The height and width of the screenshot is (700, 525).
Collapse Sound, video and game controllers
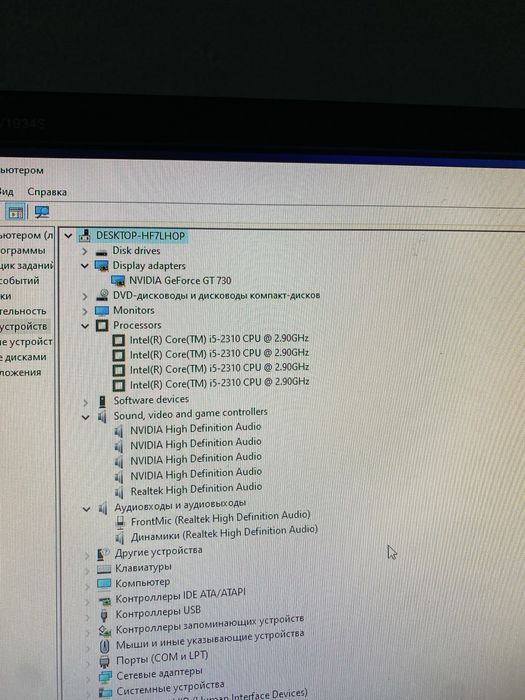86,418
